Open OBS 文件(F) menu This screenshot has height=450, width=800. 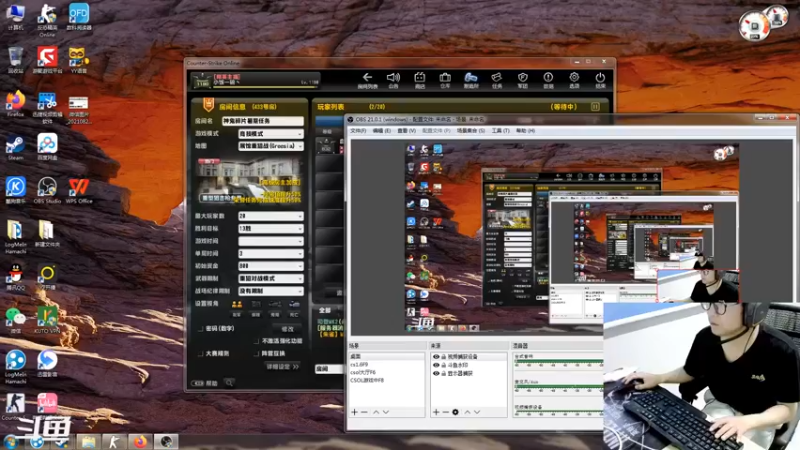point(358,131)
